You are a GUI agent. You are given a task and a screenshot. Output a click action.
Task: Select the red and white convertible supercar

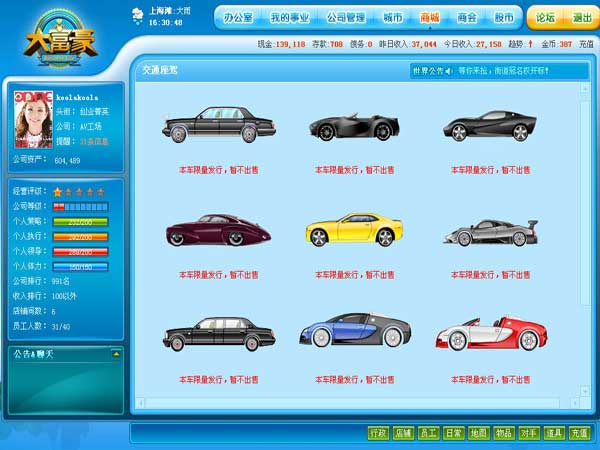click(x=491, y=333)
